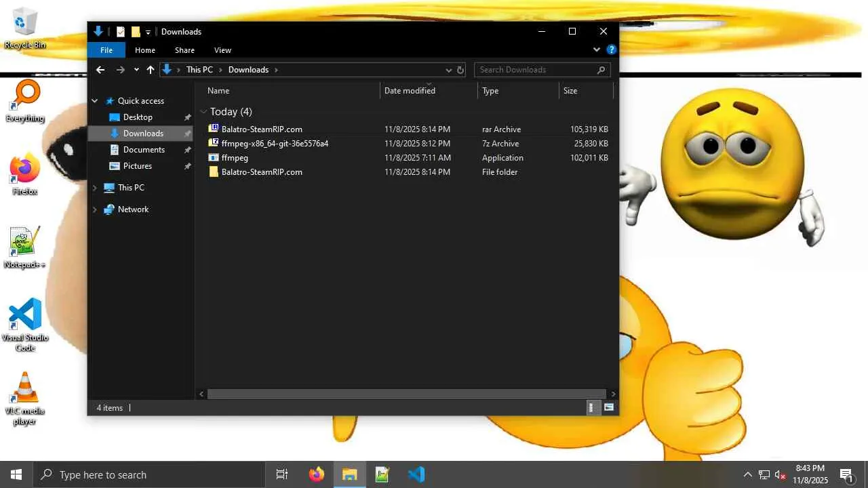This screenshot has height=488, width=868.
Task: Go up one folder level
Action: pyautogui.click(x=151, y=70)
